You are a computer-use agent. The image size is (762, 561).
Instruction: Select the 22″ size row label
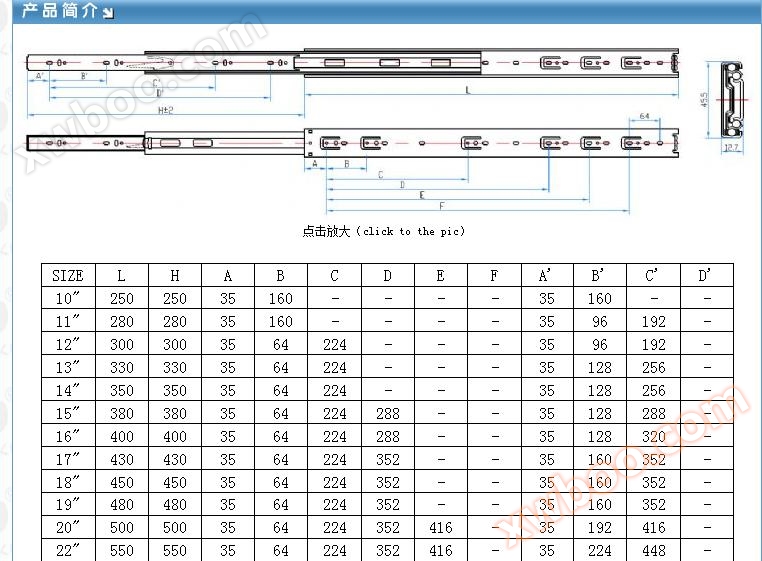[x=68, y=551]
